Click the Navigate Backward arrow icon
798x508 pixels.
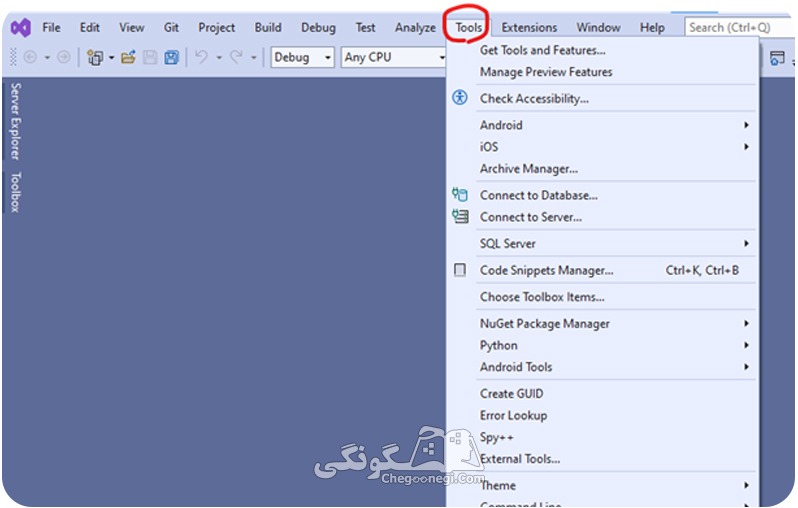click(30, 57)
